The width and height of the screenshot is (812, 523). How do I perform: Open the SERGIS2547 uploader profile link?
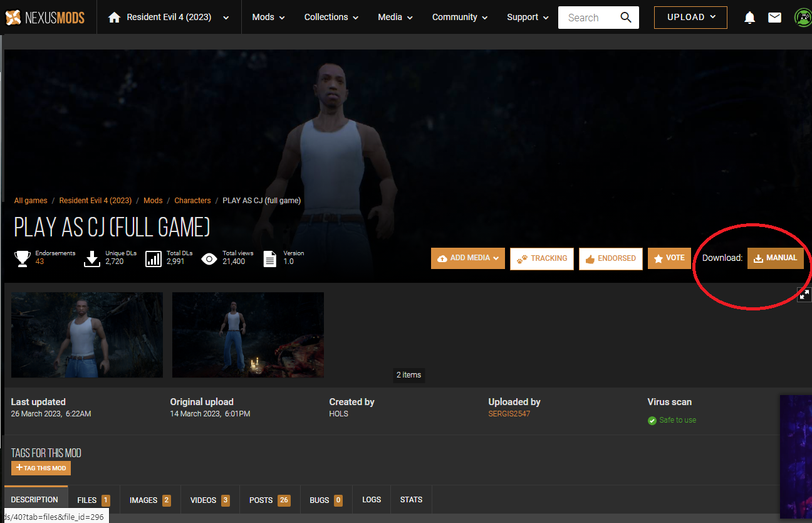[509, 414]
